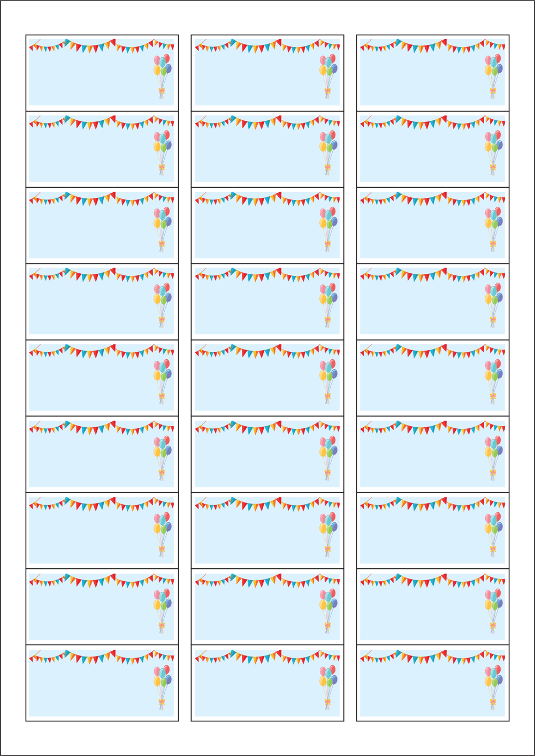Click the balloons in the fifth row, middle label
This screenshot has width=535, height=756.
[x=328, y=381]
